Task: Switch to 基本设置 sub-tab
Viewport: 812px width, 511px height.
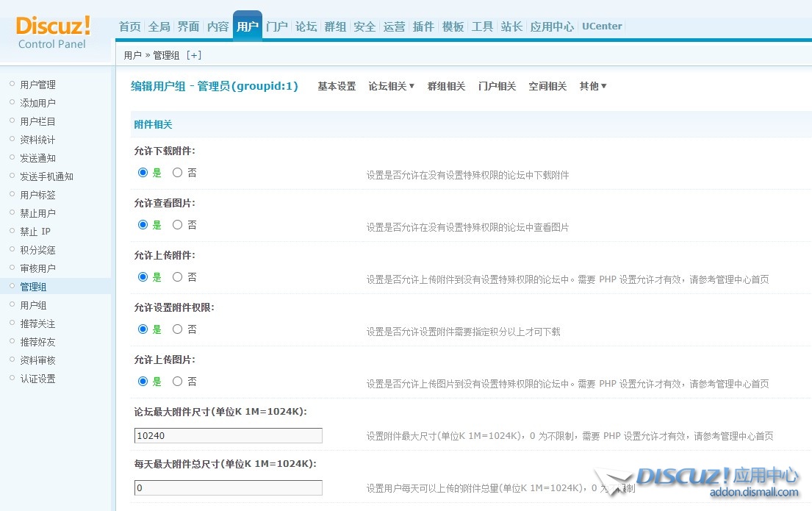Action: point(337,86)
